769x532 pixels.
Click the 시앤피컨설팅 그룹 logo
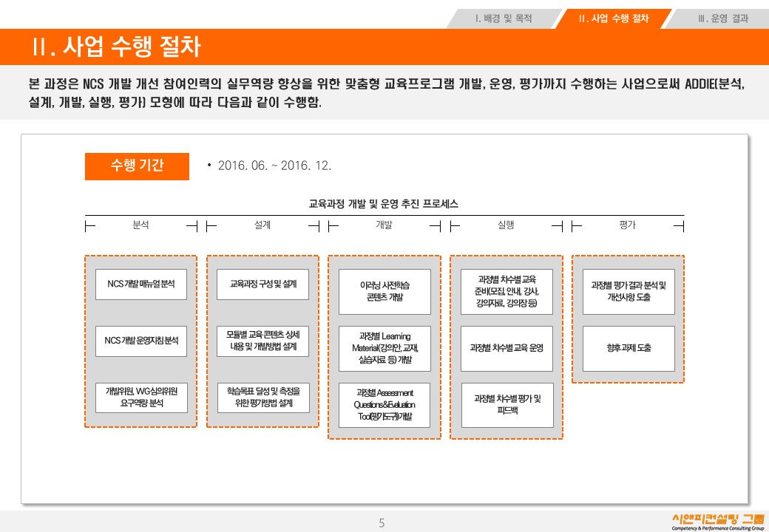tap(717, 522)
